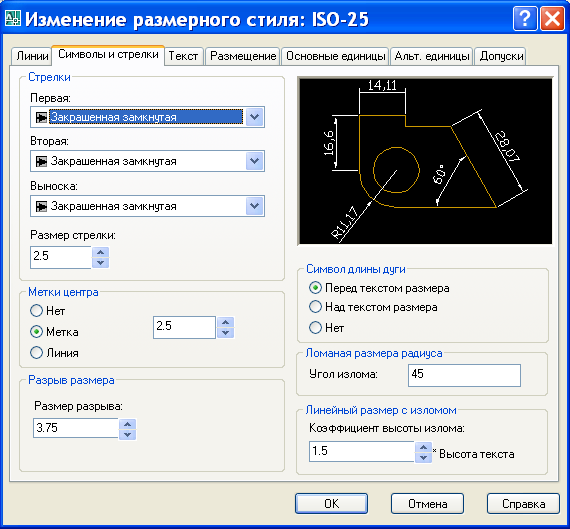Select the Нет center mark option
The height and width of the screenshot is (529, 570).
point(36,311)
